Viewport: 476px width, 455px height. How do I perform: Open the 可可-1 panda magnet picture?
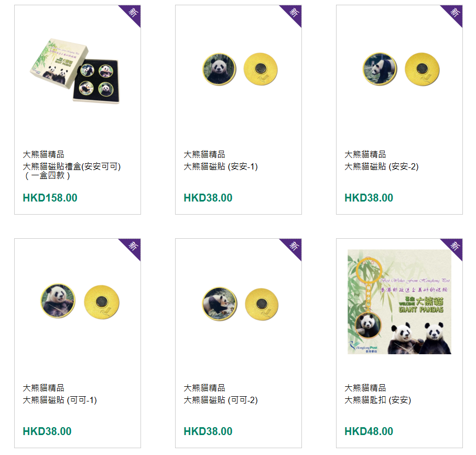coord(80,301)
